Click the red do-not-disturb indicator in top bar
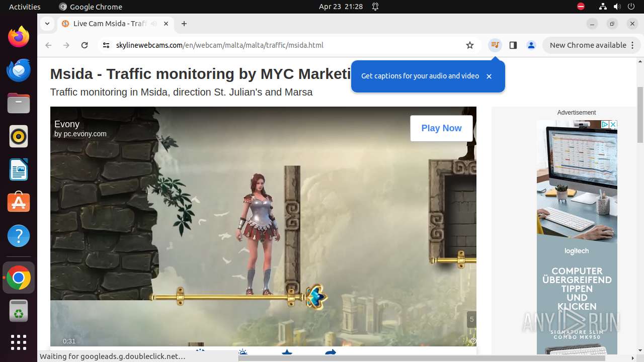Screen dimensions: 644x362 [581, 7]
